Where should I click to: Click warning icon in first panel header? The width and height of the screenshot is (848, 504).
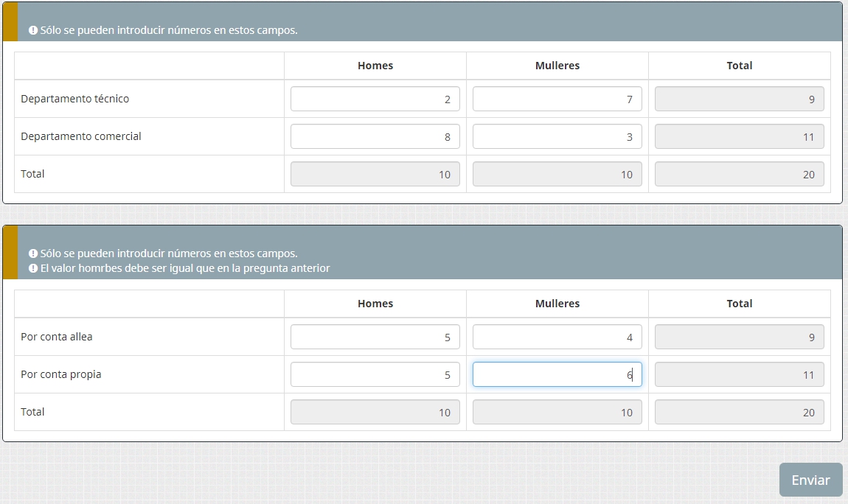point(33,30)
